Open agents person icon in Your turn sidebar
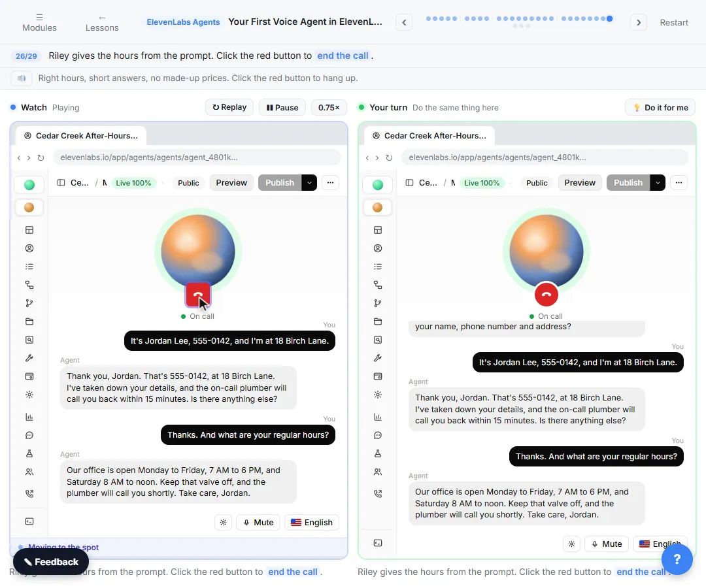706x588 pixels. coord(378,248)
